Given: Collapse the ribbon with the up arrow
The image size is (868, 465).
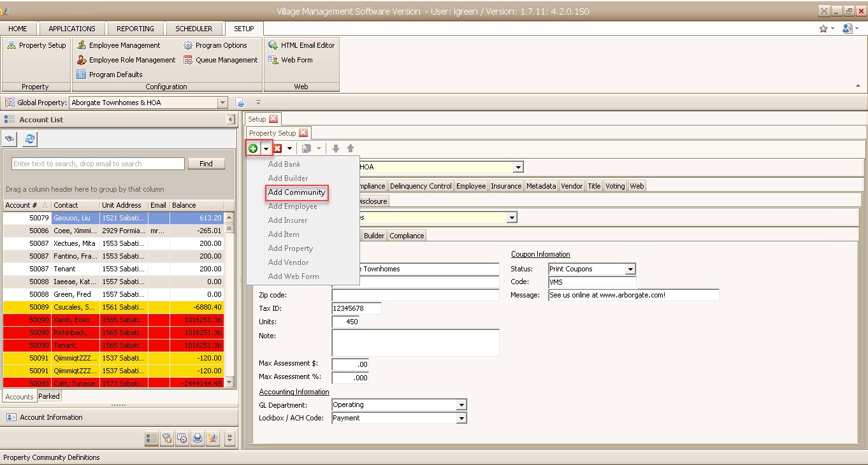Looking at the screenshot, I should click(857, 85).
